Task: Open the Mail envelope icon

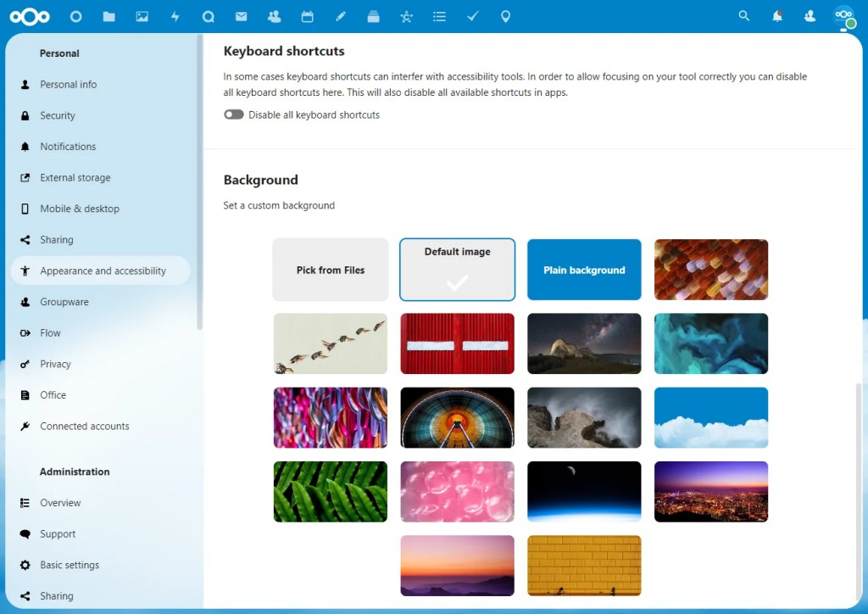Action: tap(242, 17)
